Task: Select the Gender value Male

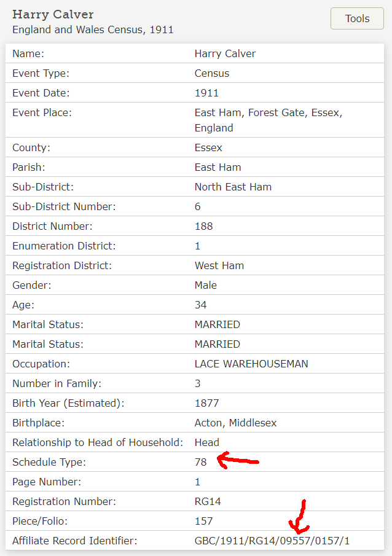Action: (205, 285)
